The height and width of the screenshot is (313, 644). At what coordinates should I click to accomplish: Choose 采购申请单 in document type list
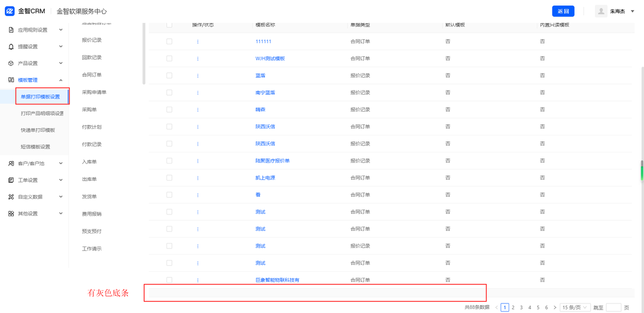coord(94,93)
